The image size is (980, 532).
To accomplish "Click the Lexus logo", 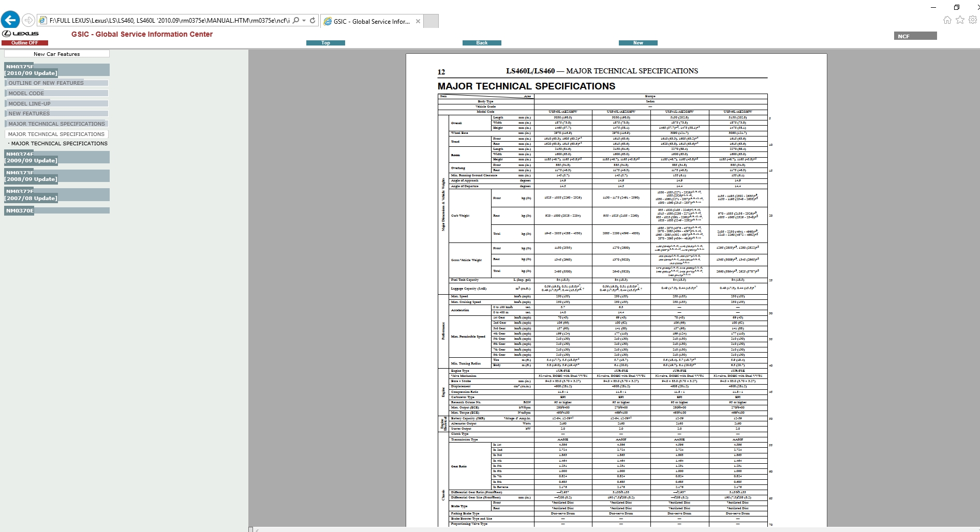I will 21,34.
